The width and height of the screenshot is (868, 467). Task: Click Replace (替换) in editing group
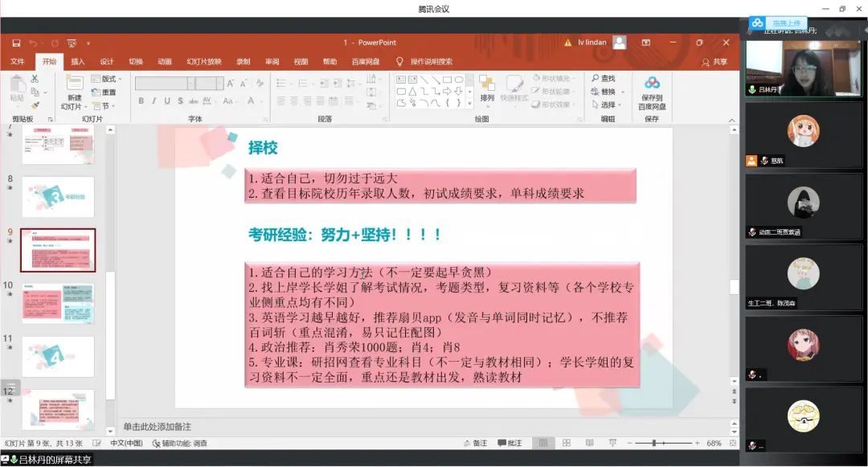[603, 92]
